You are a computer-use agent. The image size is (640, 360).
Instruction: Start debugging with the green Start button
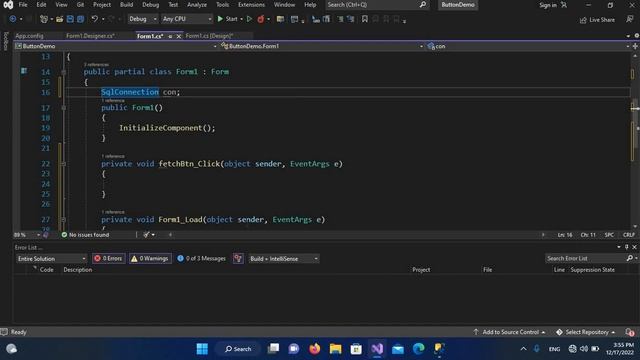click(227, 19)
